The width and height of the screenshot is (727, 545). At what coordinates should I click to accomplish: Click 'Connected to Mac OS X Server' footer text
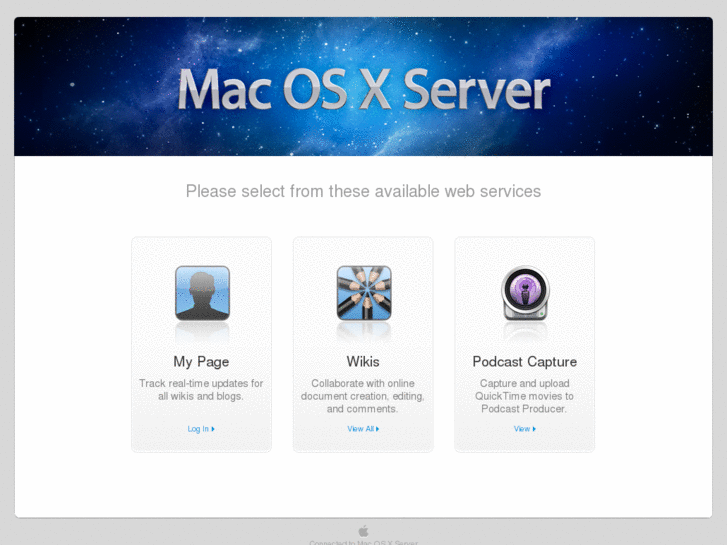click(364, 542)
